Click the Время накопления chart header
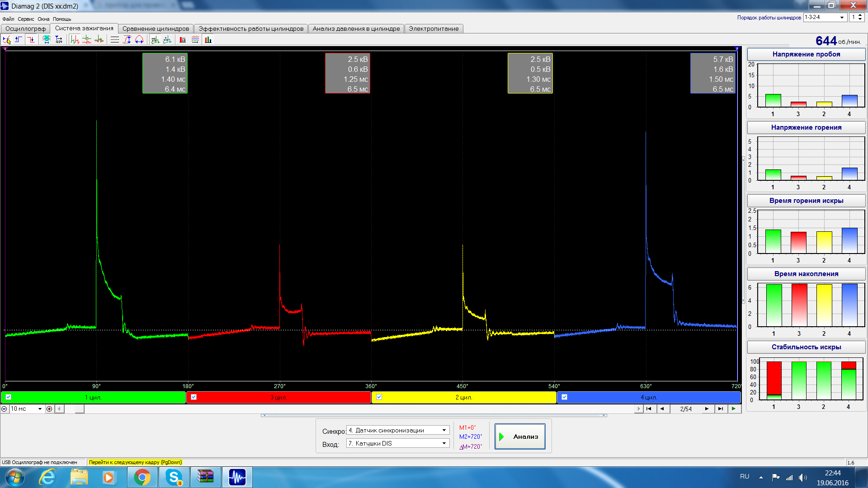 (x=806, y=274)
